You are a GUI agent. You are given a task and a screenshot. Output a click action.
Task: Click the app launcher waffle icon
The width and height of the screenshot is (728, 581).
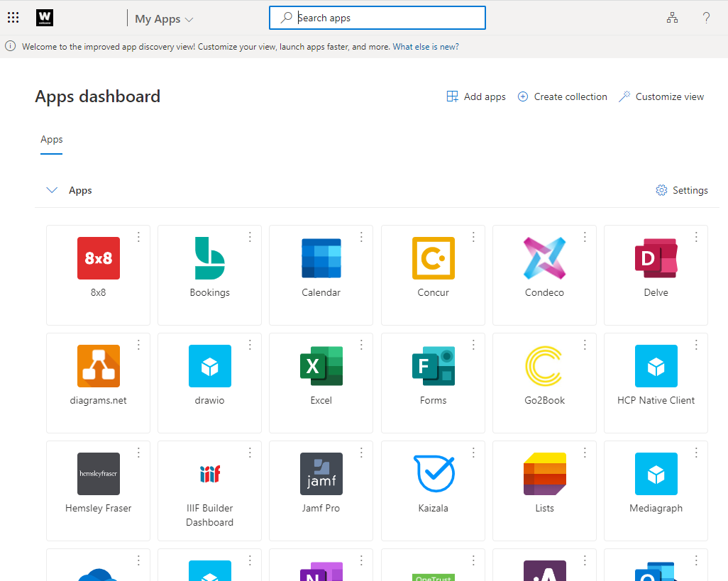coord(13,18)
